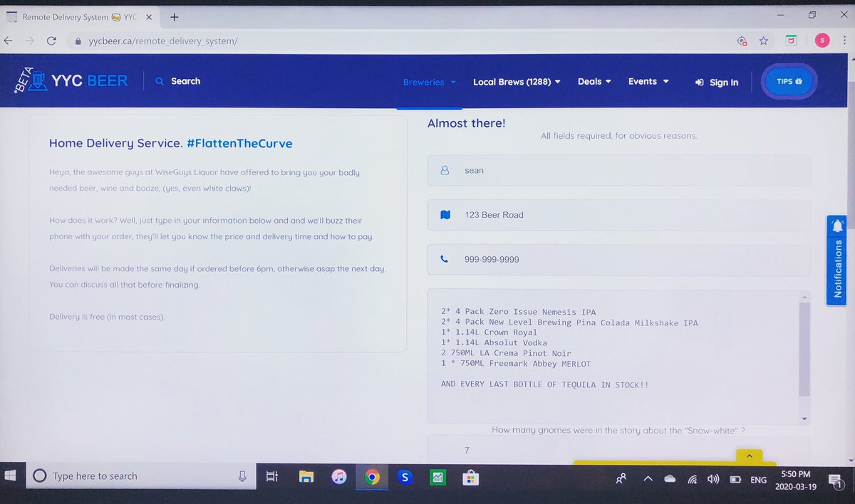Open File Explorer from taskbar
This screenshot has height=504, width=855.
(x=306, y=477)
